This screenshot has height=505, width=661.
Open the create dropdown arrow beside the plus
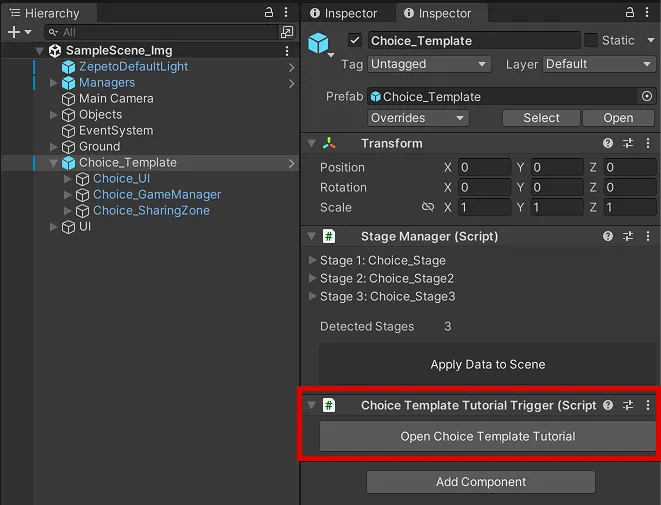[28, 32]
